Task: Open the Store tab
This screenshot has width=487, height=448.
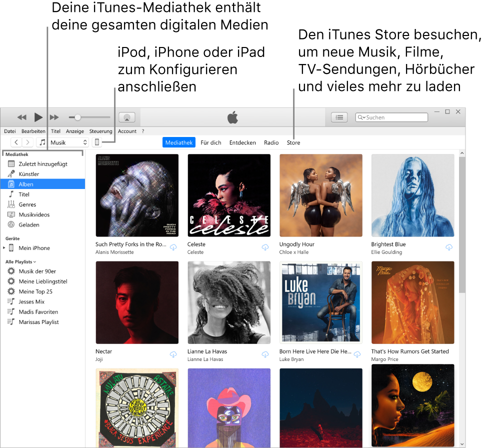Action: (293, 142)
